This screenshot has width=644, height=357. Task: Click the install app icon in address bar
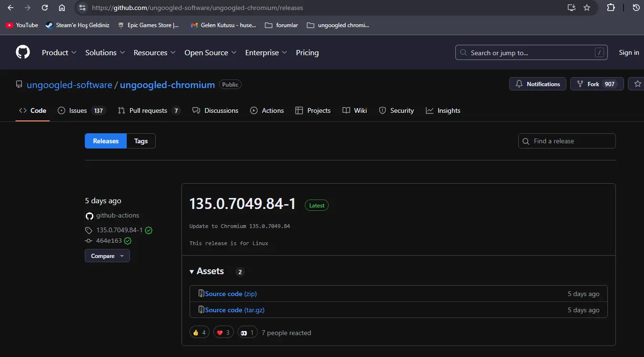[x=572, y=8]
